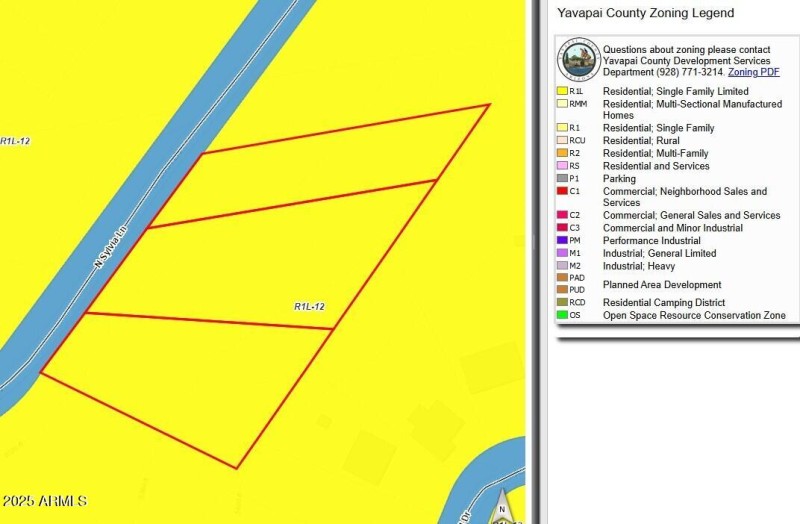The image size is (800, 524).
Task: Click the R1L-12 label left of the road
Action: click(x=15, y=141)
